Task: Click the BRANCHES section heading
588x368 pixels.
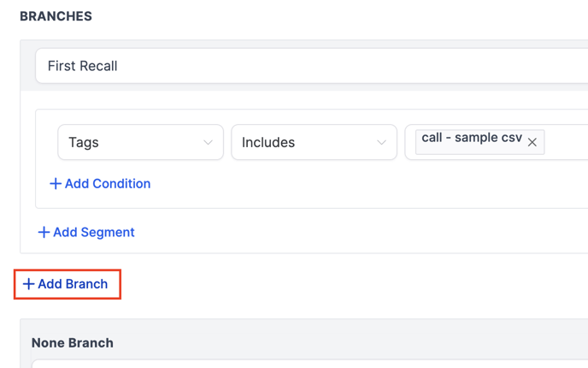Action: (56, 16)
